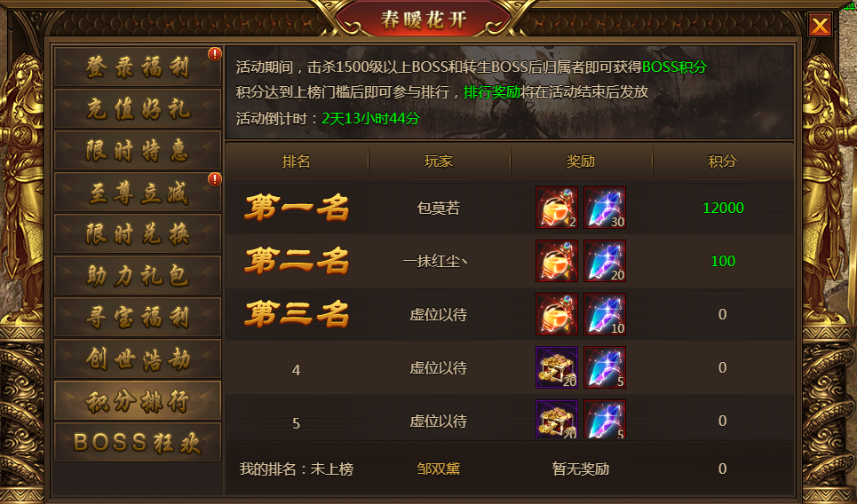Open the 限时兑换 tab
The height and width of the screenshot is (504, 857).
137,233
